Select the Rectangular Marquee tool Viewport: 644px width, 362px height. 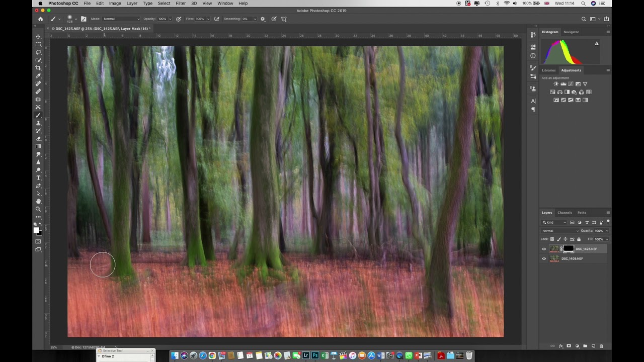click(38, 44)
